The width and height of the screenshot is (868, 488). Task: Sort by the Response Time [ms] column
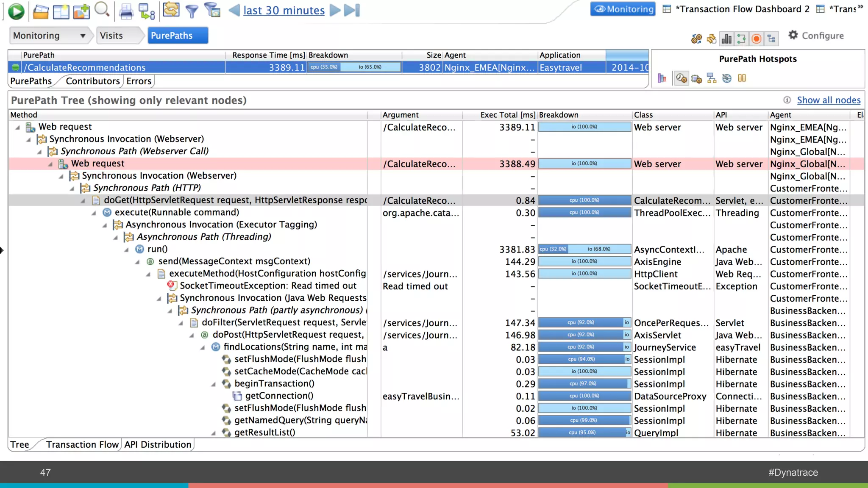(x=266, y=55)
